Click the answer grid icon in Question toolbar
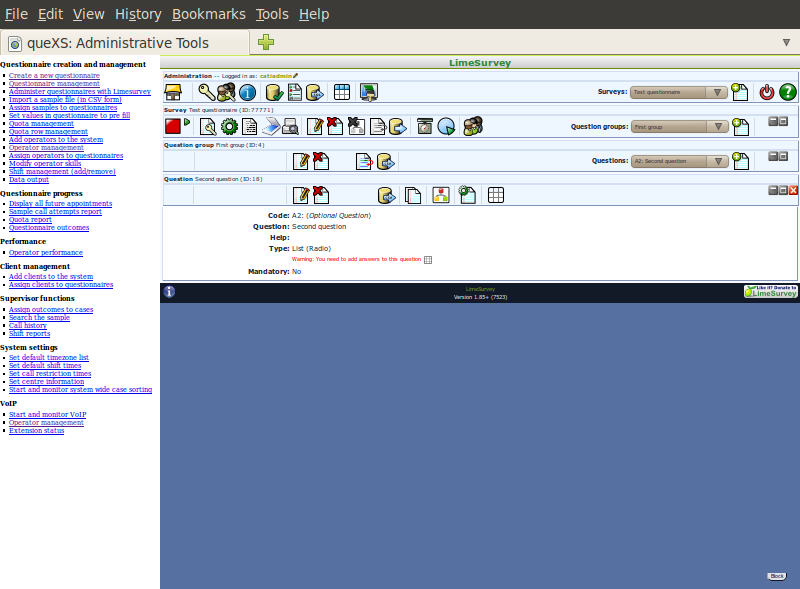The image size is (800, 589). point(496,195)
